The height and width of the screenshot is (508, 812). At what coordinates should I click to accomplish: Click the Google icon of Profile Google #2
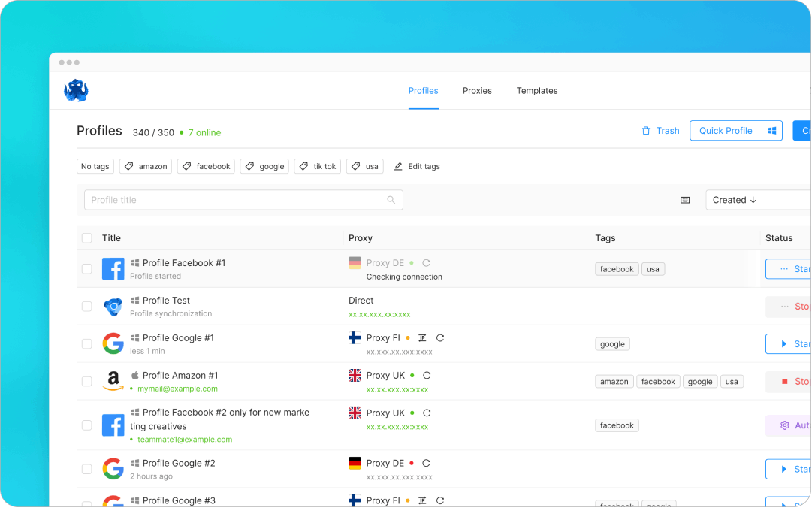pyautogui.click(x=113, y=468)
